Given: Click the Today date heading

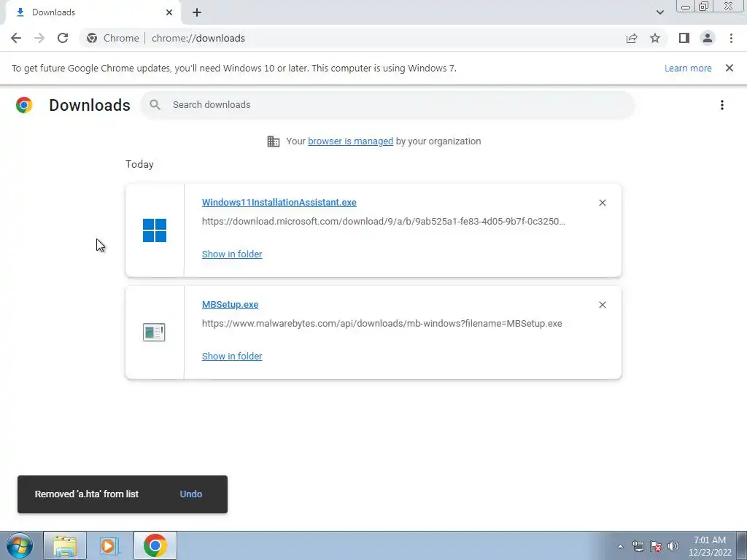Looking at the screenshot, I should coord(139,164).
